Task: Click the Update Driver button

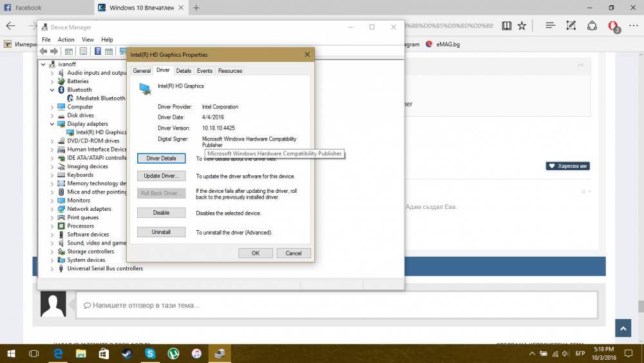Action: pos(162,176)
